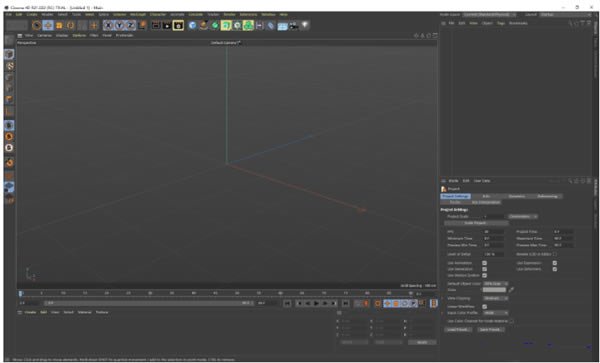
Task: Select the Live Selection tool
Action: [x=37, y=26]
